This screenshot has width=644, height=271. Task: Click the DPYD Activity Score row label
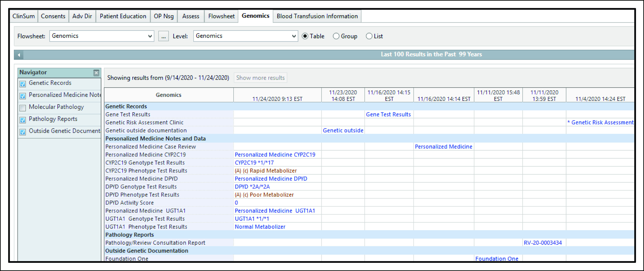coord(129,203)
